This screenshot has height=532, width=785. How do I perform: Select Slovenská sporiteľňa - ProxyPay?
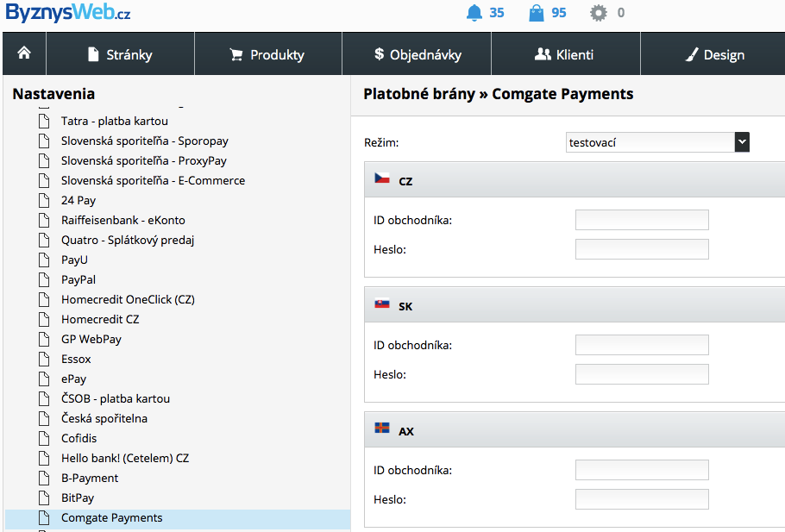point(144,160)
